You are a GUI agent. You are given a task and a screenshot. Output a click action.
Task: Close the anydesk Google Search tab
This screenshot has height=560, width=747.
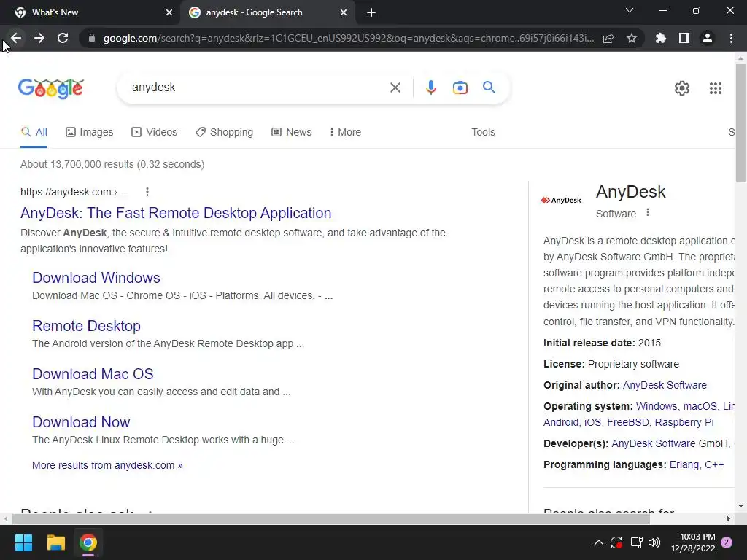click(344, 12)
